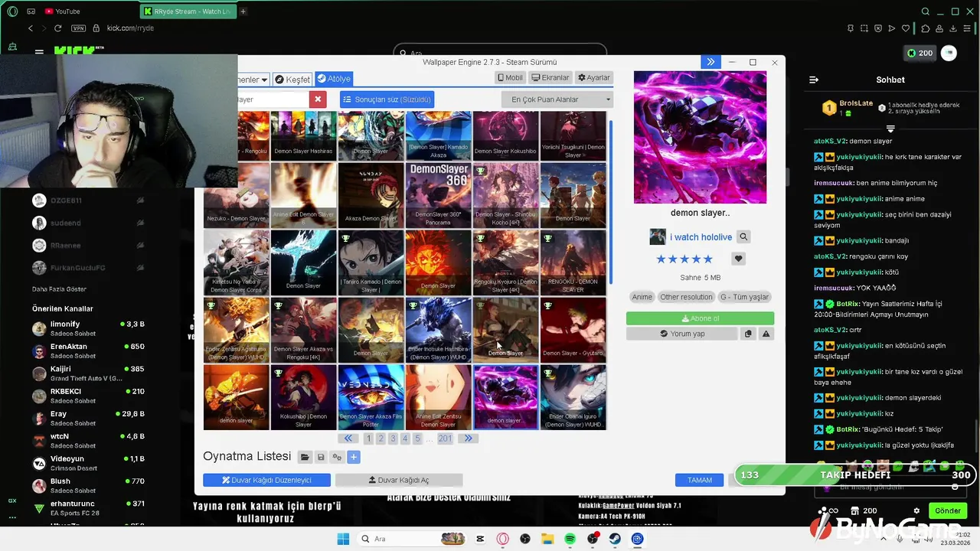Open the Keşfet tab in Wallpaper Engine
The width and height of the screenshot is (980, 551).
292,79
